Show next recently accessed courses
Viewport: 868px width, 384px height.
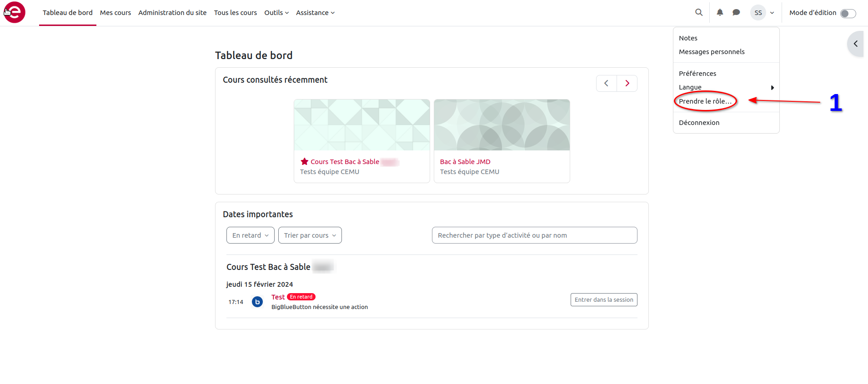(x=627, y=83)
